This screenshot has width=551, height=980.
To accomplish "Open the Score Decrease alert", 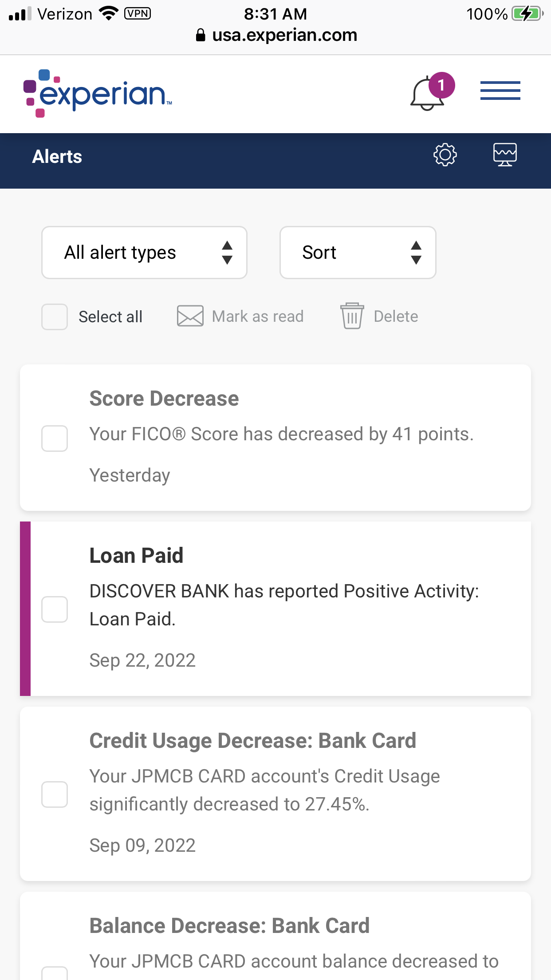I will (275, 438).
